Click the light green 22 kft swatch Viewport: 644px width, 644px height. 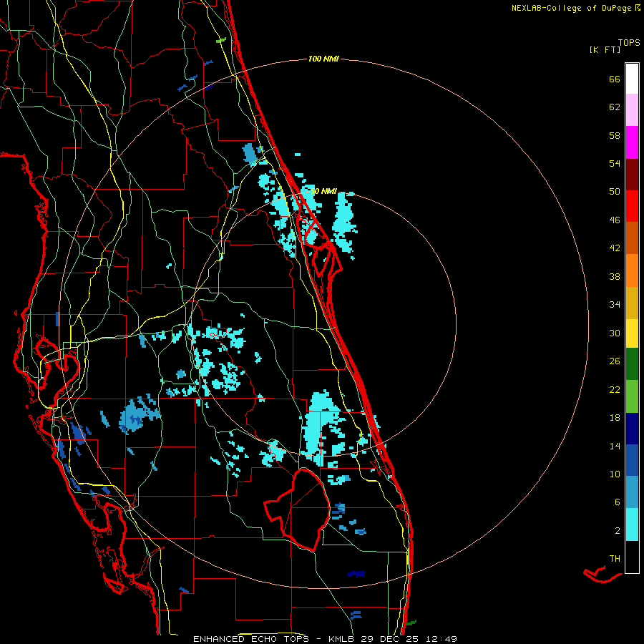click(x=632, y=396)
